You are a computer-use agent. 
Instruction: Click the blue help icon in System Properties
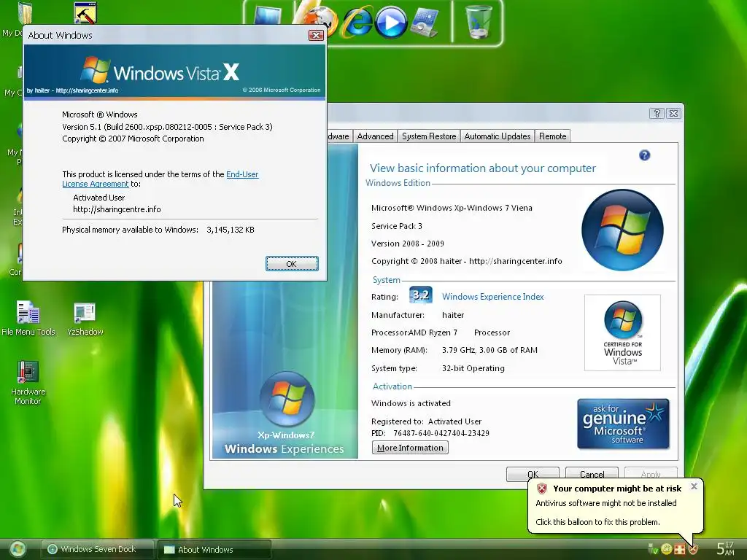pyautogui.click(x=645, y=155)
